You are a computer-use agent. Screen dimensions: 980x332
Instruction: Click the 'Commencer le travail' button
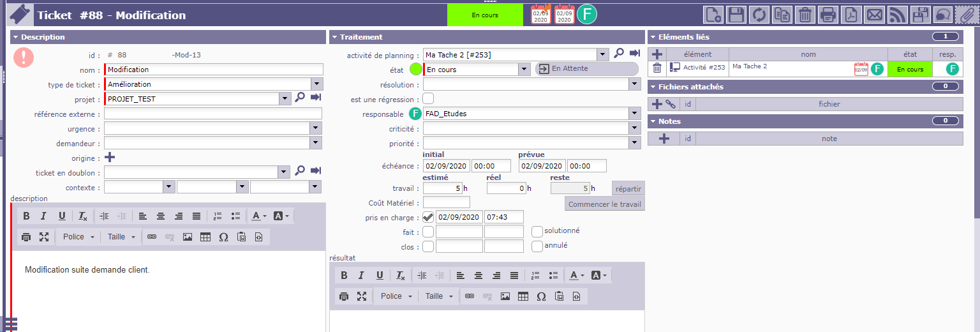(x=604, y=204)
